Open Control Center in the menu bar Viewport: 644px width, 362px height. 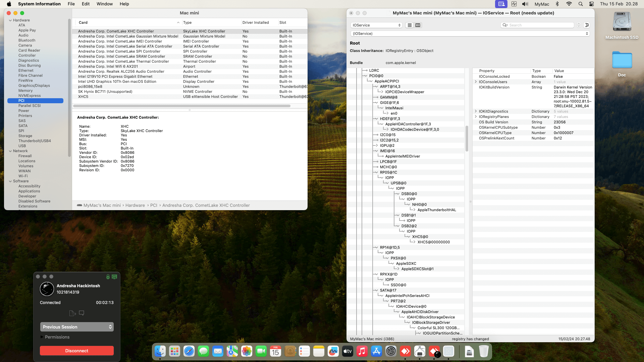click(x=592, y=4)
